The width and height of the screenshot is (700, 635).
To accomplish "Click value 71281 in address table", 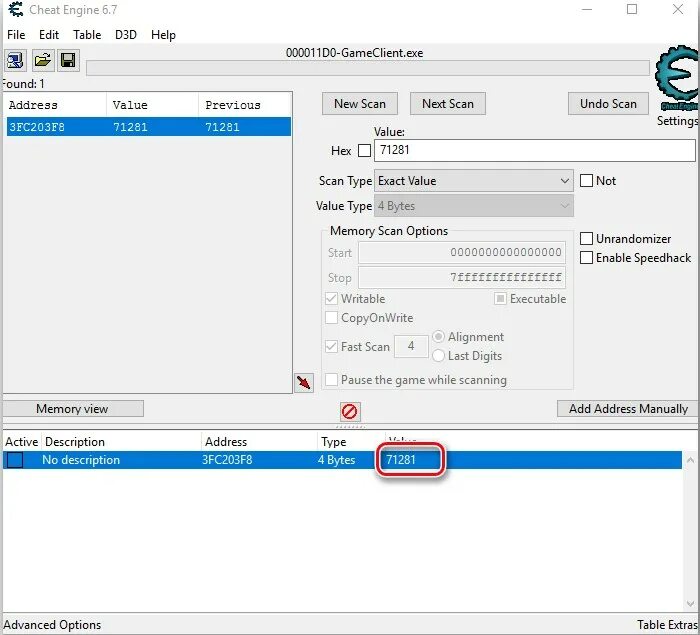I will click(400, 460).
